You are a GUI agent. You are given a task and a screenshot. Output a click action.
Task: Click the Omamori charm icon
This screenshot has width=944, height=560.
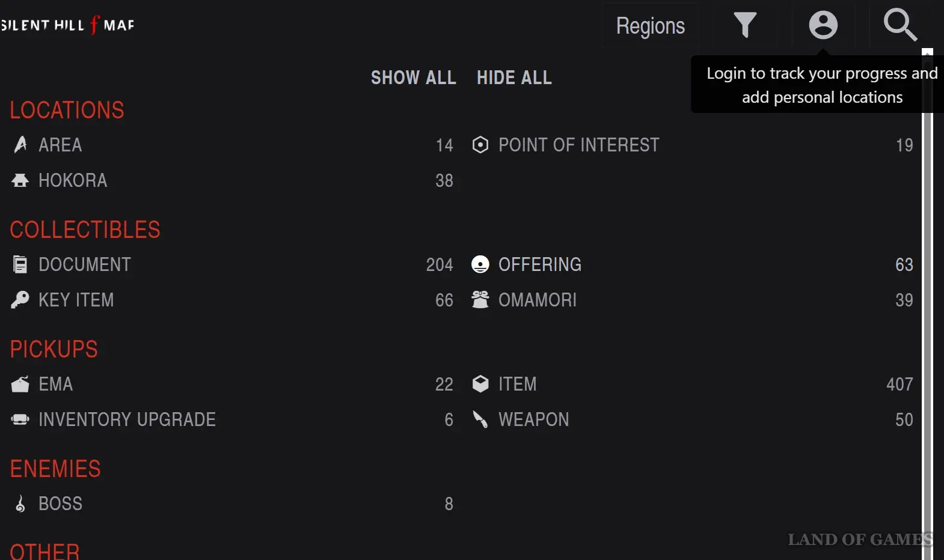click(x=480, y=300)
